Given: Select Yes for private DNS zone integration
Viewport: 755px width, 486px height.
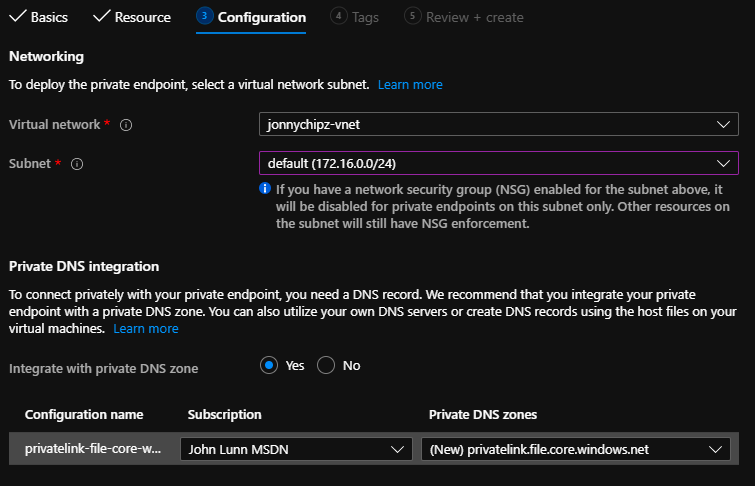Looking at the screenshot, I should point(269,366).
